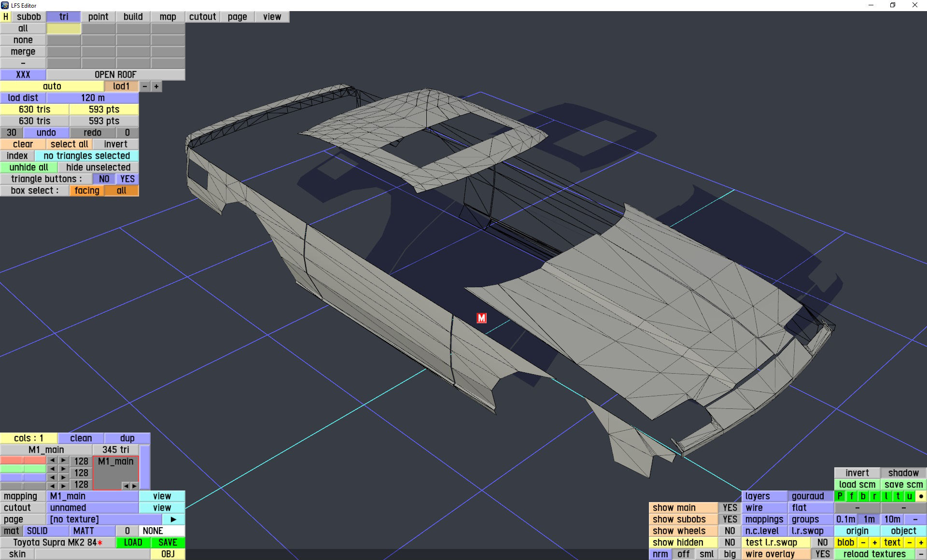
Task: Open the cutout tab
Action: pos(202,16)
